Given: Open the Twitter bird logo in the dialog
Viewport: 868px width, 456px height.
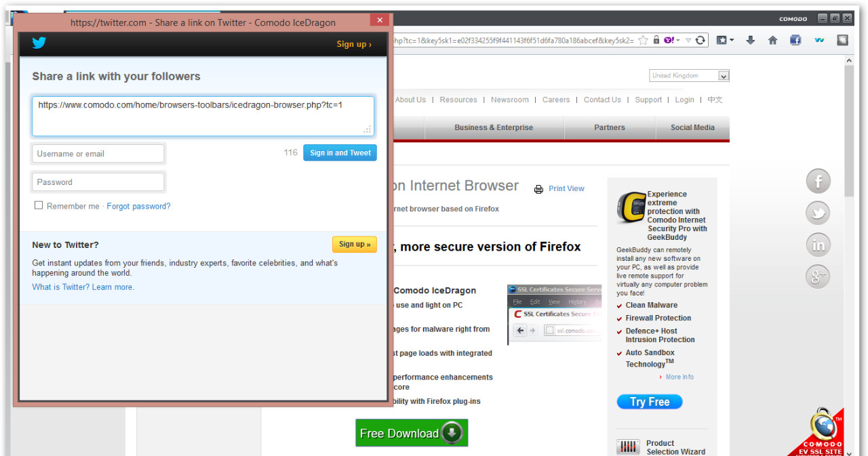Looking at the screenshot, I should pyautogui.click(x=39, y=42).
